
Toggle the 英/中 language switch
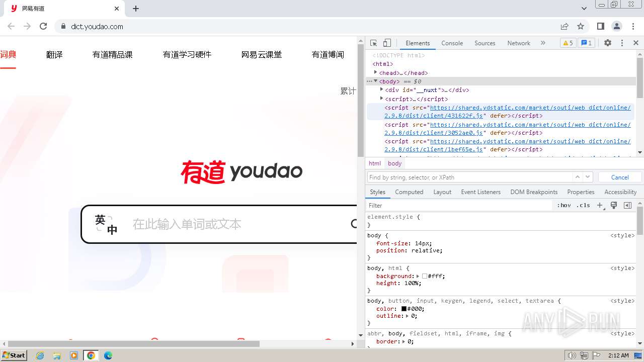click(x=106, y=224)
